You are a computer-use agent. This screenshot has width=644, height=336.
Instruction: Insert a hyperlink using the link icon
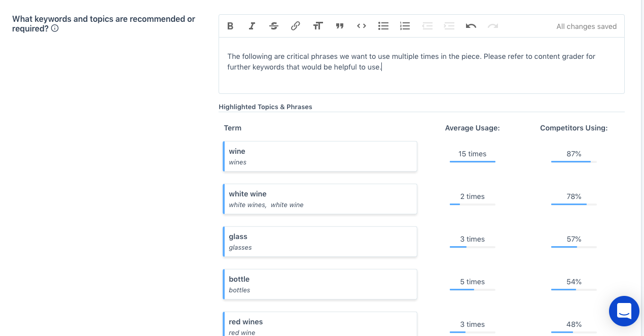tap(295, 26)
